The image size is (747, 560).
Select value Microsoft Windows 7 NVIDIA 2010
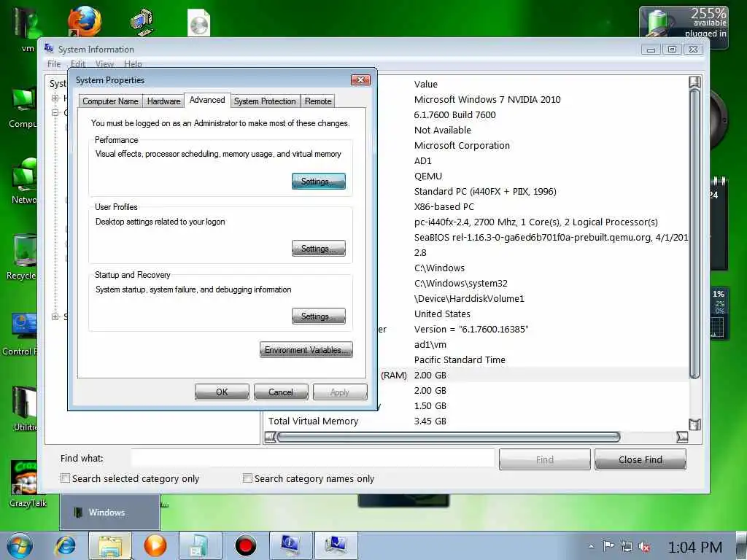click(x=487, y=99)
